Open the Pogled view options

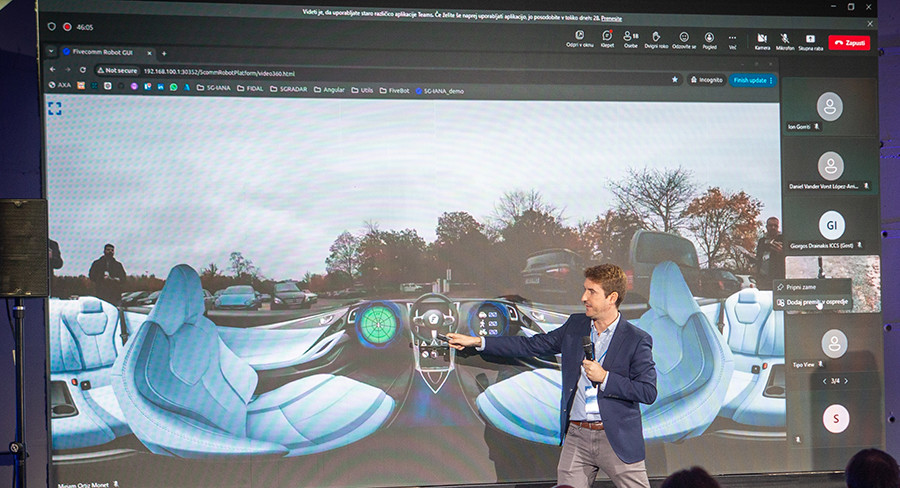tap(709, 40)
